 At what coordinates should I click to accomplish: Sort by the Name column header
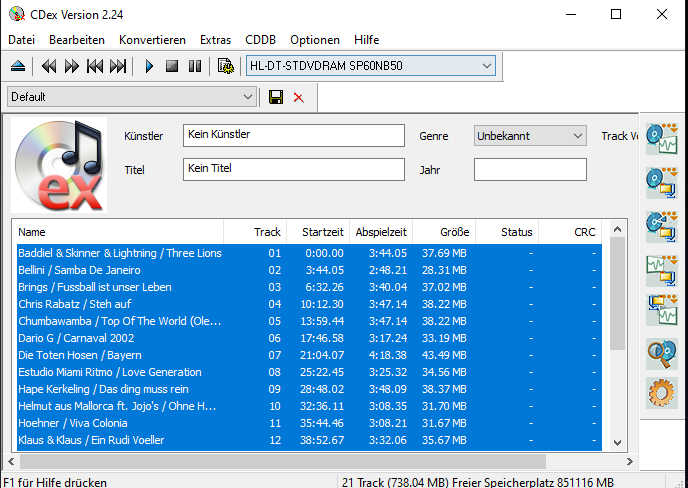[118, 232]
